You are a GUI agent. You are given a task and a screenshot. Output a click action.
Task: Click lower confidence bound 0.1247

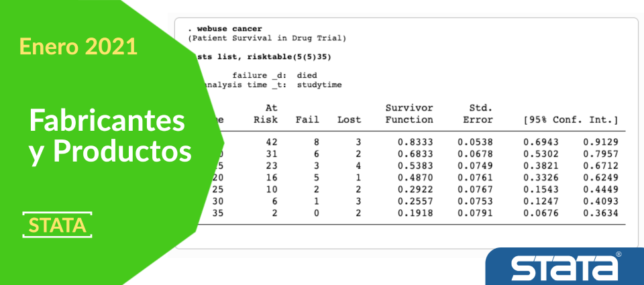point(541,202)
